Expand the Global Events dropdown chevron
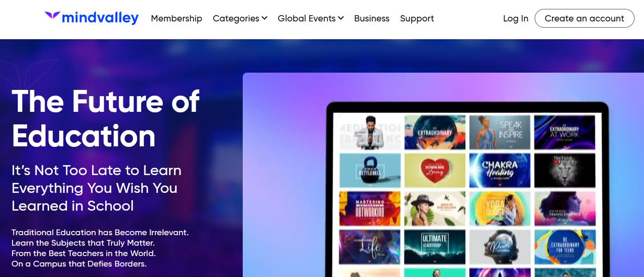The image size is (644, 277). pyautogui.click(x=341, y=18)
